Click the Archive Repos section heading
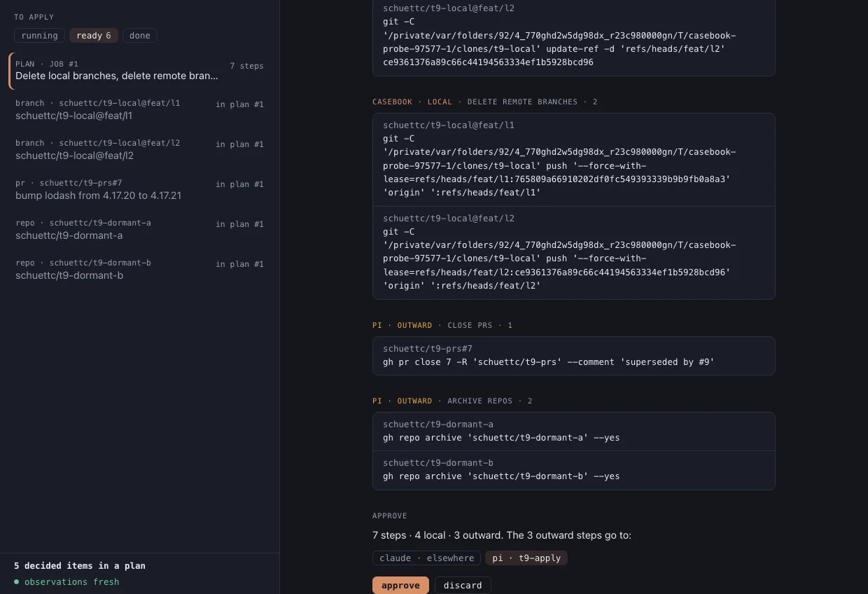The width and height of the screenshot is (868, 594). (x=452, y=401)
